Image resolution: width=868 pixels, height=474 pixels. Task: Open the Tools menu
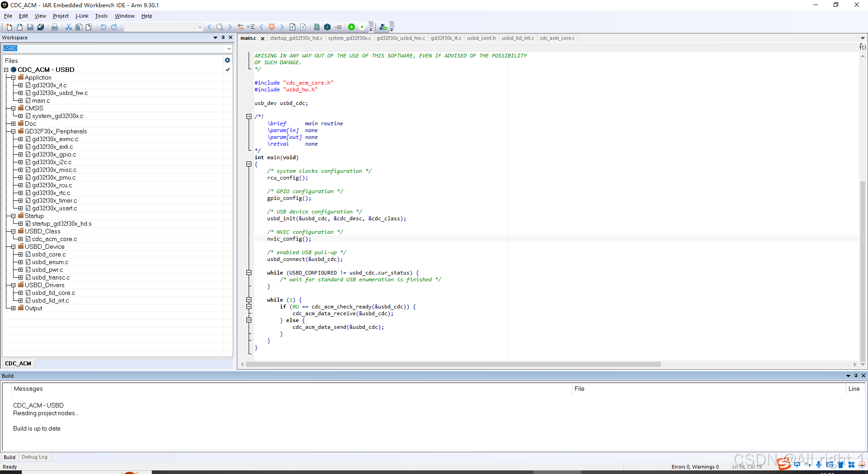[x=101, y=16]
